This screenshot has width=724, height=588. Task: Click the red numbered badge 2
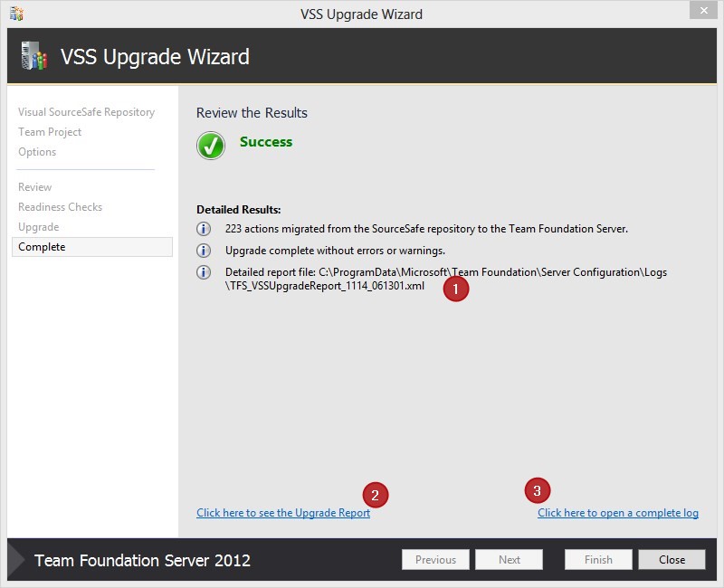pyautogui.click(x=375, y=496)
